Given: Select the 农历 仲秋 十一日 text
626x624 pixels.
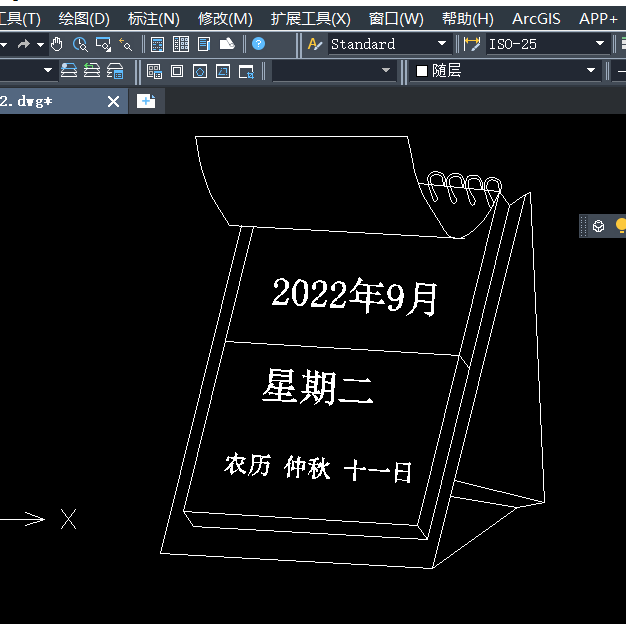Looking at the screenshot, I should click(318, 468).
